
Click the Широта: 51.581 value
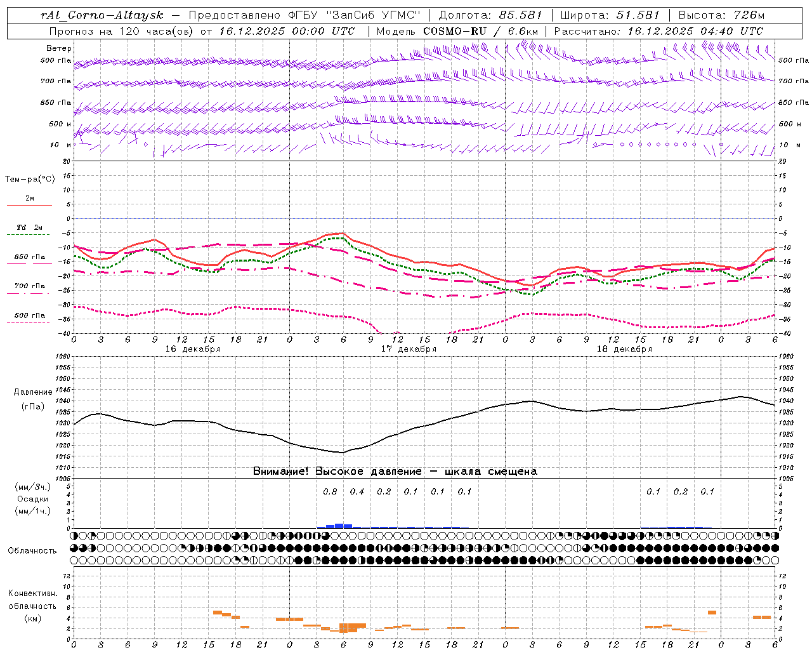point(610,15)
